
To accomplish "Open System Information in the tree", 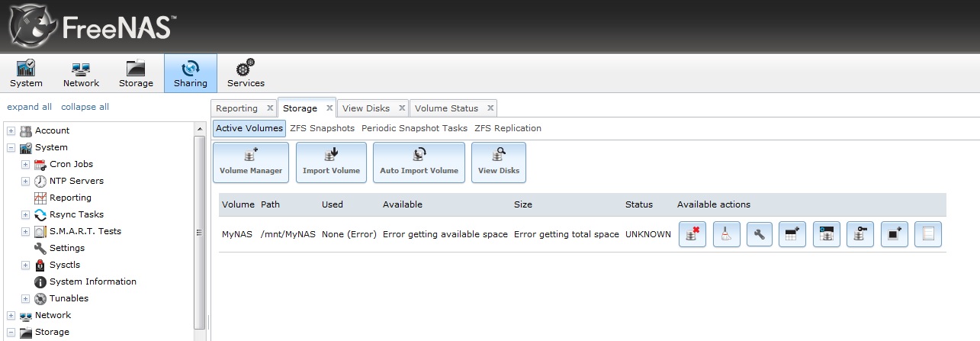I will (93, 281).
